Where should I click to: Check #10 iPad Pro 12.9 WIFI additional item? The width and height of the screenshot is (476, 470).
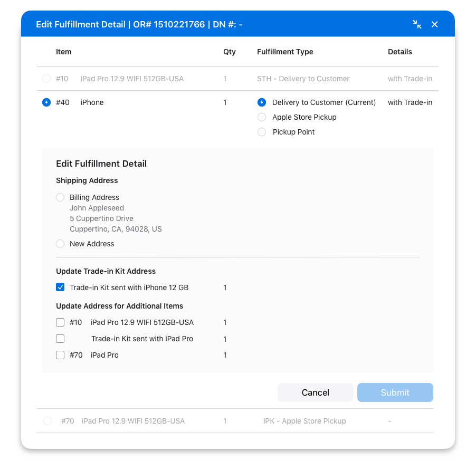(x=60, y=322)
